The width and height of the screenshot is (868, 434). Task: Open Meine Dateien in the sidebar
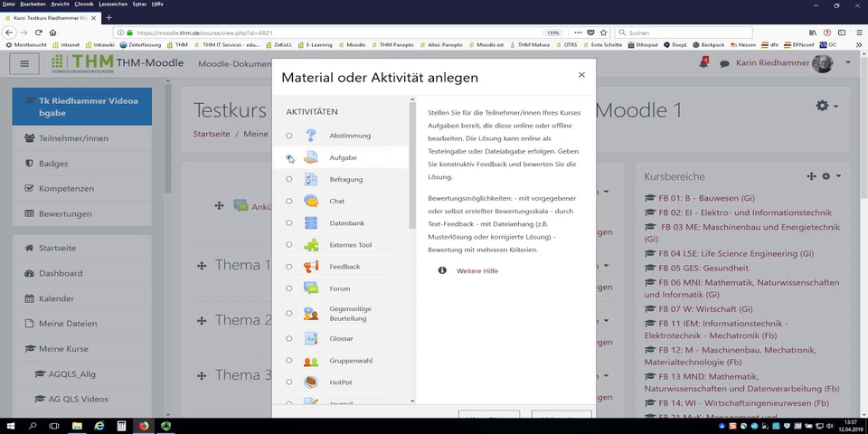coord(82,324)
